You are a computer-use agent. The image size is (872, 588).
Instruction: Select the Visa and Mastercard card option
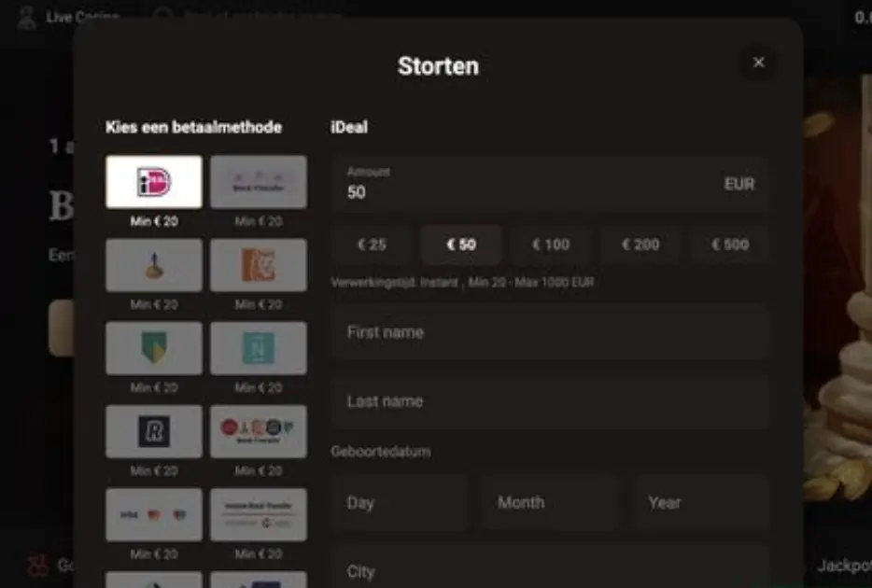coord(154,514)
